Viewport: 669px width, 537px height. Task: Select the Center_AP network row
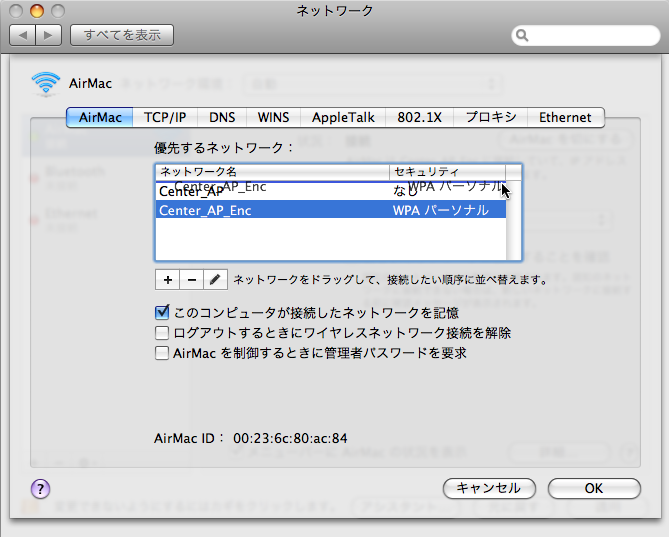[331, 192]
